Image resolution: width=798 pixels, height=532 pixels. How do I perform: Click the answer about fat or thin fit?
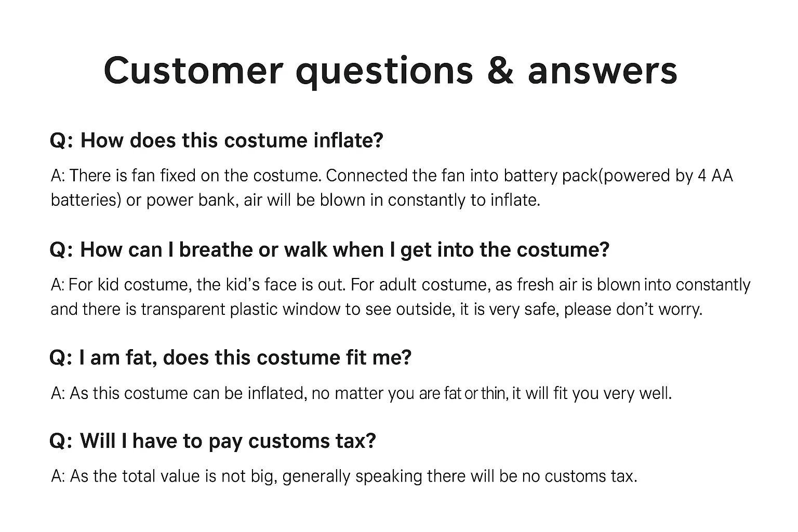(362, 393)
